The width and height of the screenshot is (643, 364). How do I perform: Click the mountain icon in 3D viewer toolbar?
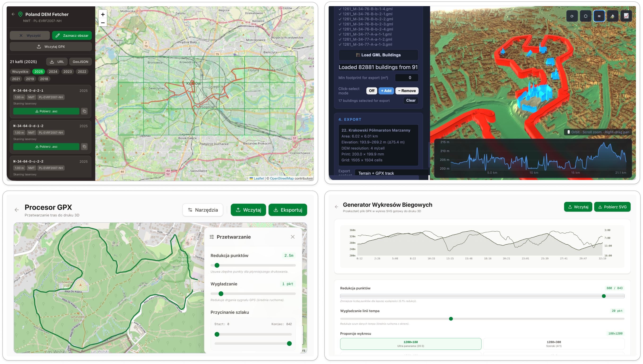[x=613, y=16]
